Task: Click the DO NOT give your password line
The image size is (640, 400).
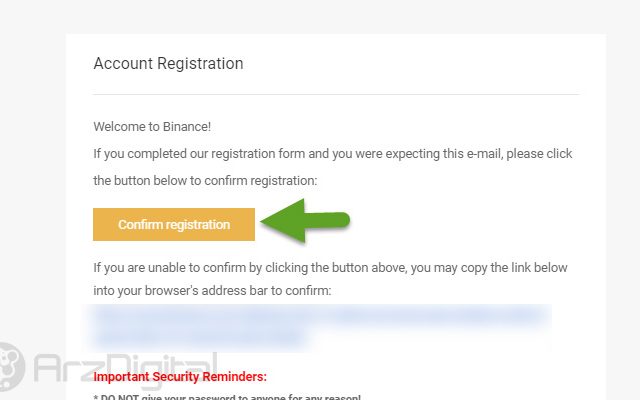Action: coord(227,397)
